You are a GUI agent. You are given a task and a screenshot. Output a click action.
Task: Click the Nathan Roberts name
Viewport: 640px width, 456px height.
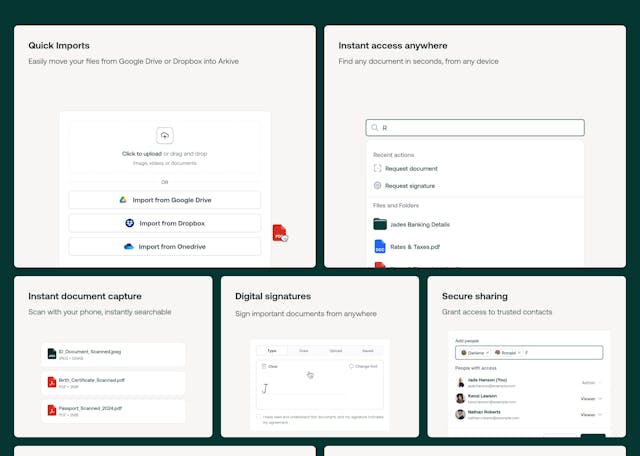click(x=484, y=412)
